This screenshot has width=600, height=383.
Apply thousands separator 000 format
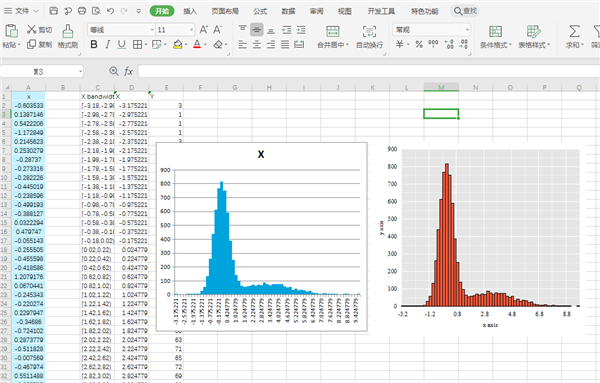click(433, 44)
